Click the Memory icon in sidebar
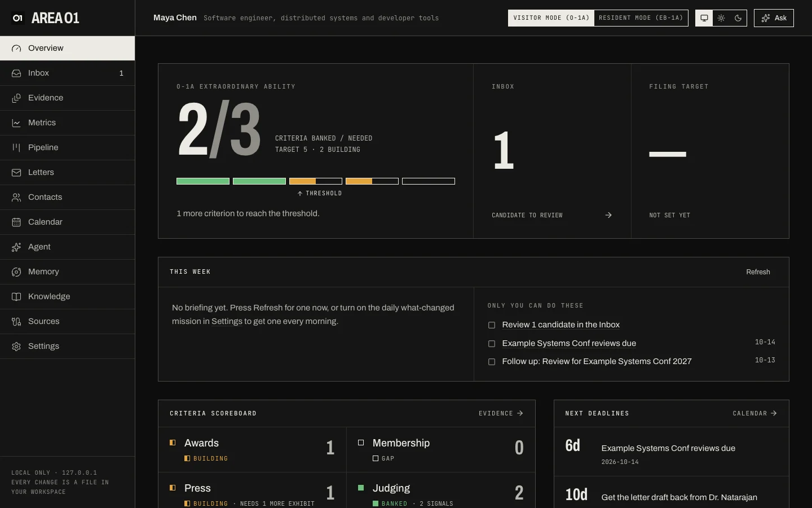The width and height of the screenshot is (812, 508). pos(16,272)
